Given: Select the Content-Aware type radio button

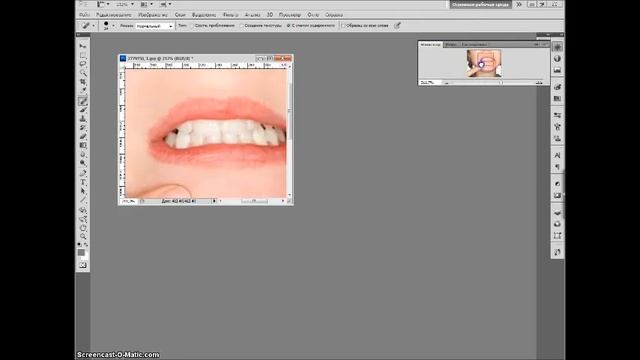Looking at the screenshot, I should [289, 25].
